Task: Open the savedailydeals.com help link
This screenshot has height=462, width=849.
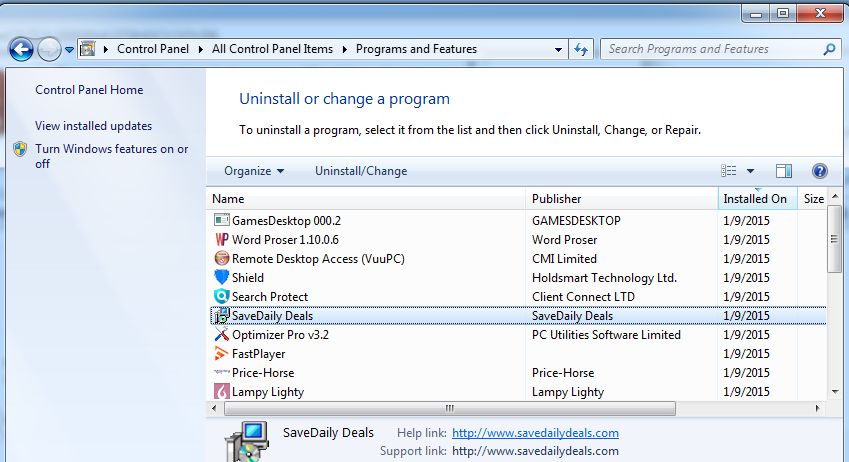Action: click(535, 433)
